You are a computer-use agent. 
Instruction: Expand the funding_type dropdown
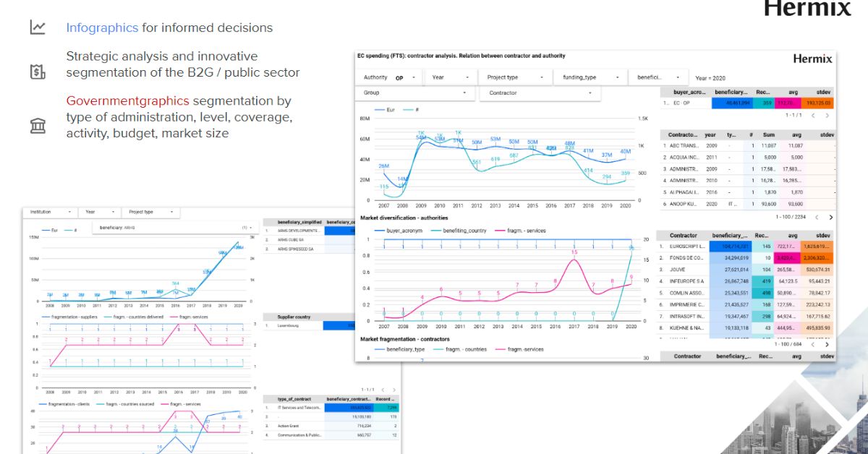click(x=589, y=77)
